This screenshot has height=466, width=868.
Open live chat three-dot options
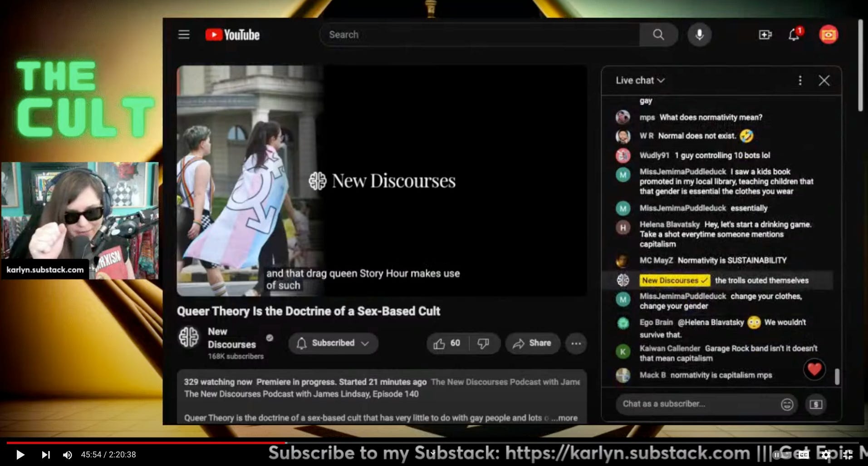[x=800, y=80]
